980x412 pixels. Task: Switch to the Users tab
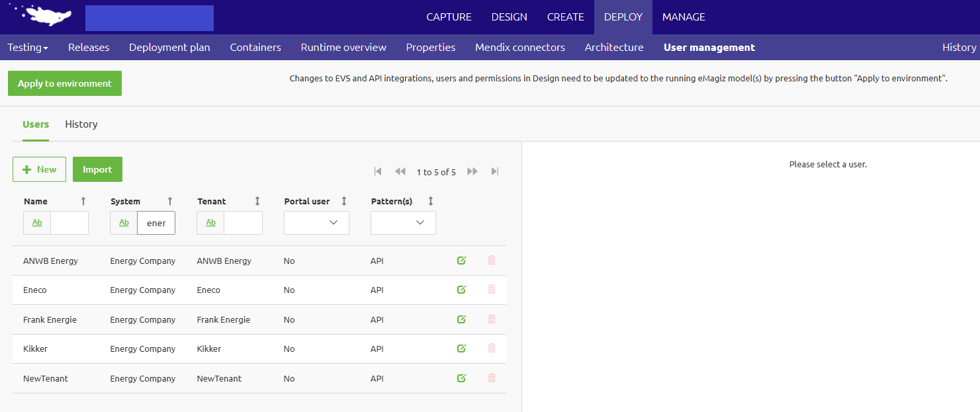point(36,124)
